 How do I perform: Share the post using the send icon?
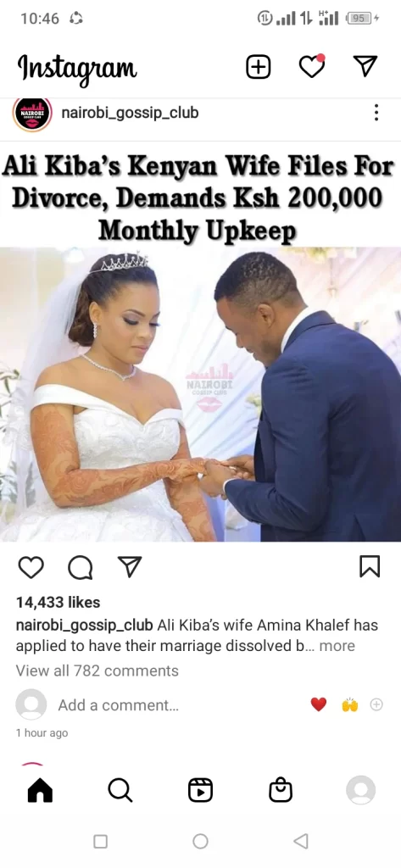click(131, 567)
